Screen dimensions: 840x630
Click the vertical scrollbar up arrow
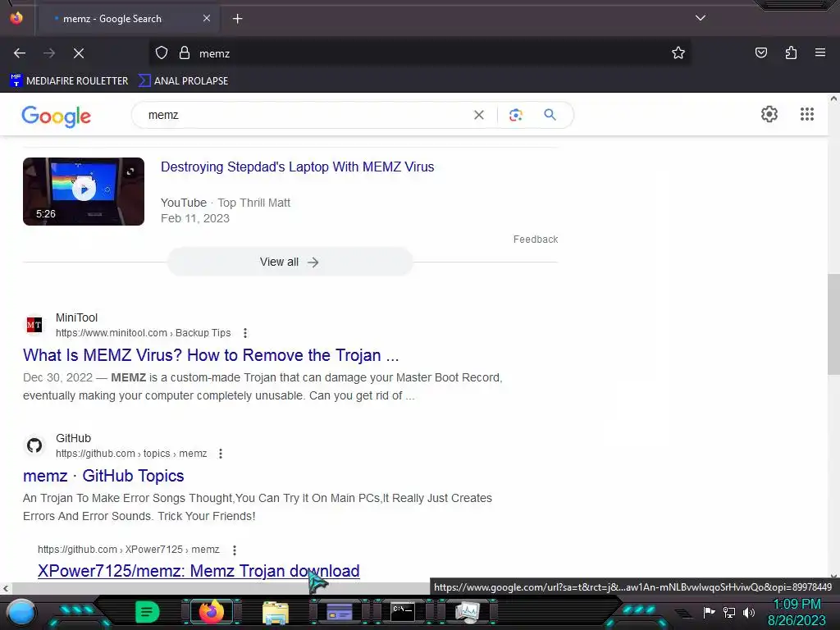833,98
